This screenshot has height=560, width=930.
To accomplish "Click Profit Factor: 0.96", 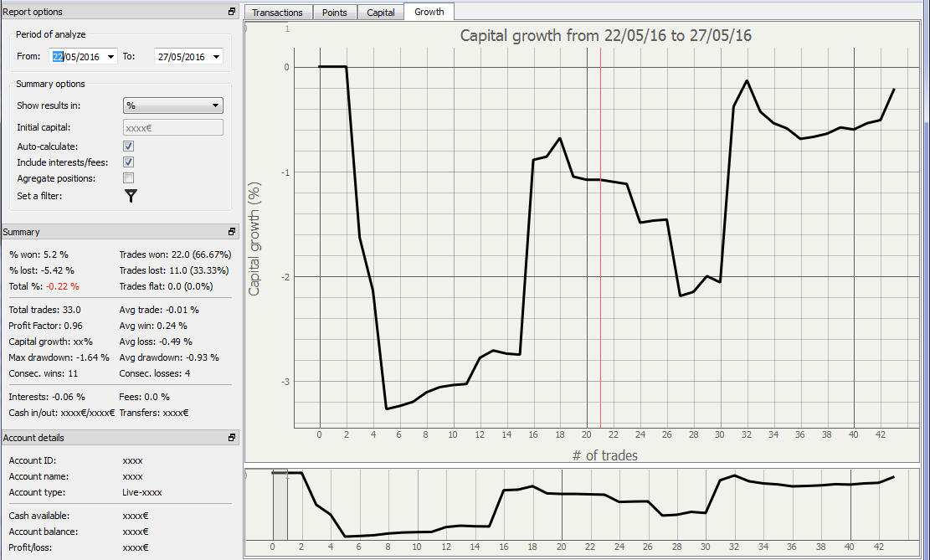I will coord(46,326).
